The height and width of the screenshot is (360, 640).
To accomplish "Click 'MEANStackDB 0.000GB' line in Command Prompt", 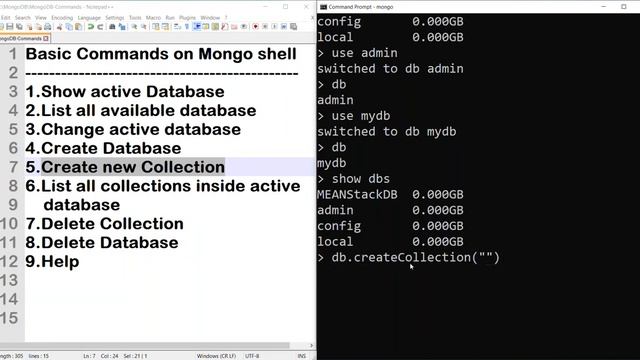I will tap(390, 194).
